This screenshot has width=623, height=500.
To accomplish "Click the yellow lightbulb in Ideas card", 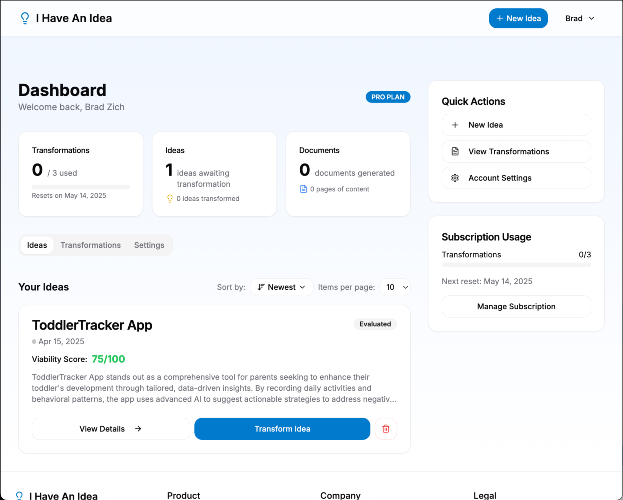I will pos(170,198).
